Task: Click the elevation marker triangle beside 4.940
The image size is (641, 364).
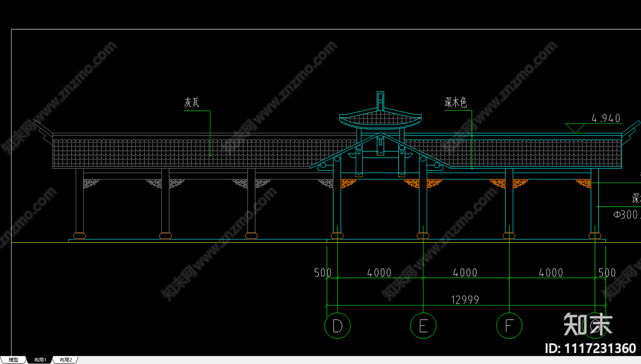Action: coord(575,128)
